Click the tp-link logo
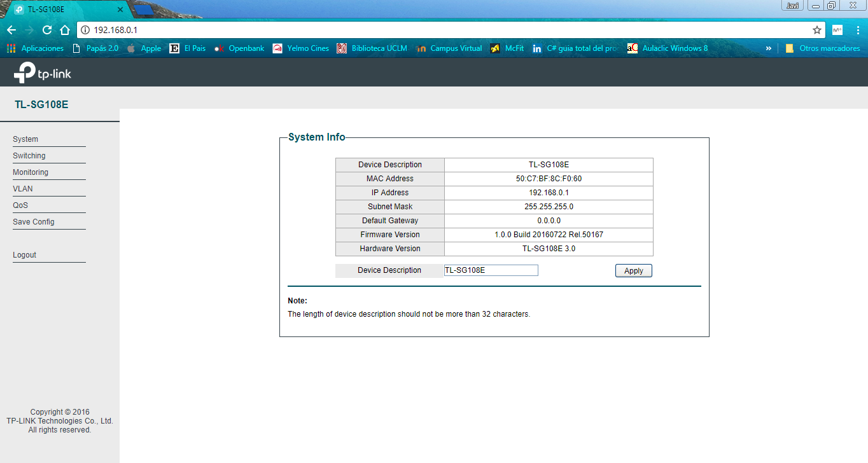Image resolution: width=868 pixels, height=463 pixels. click(x=42, y=73)
